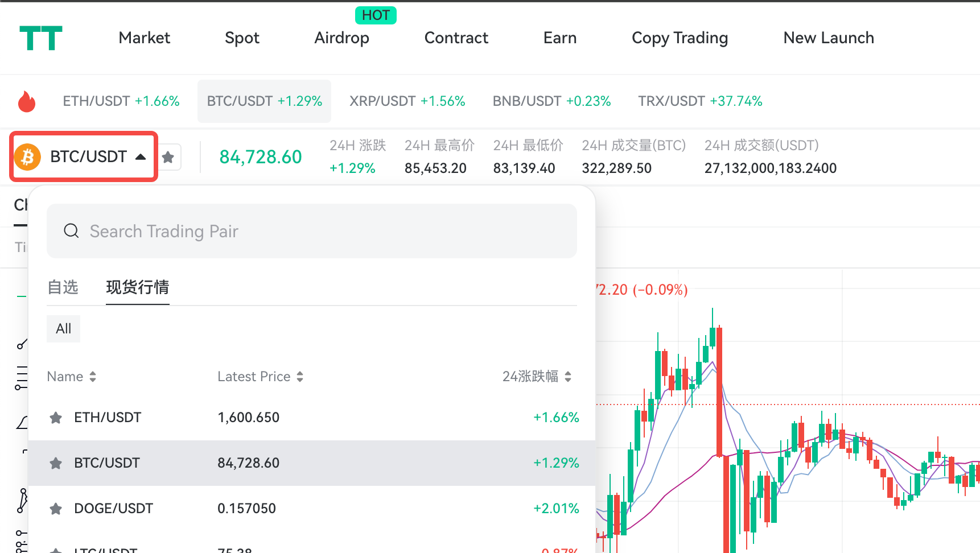Click the search magnifier in trading pair search
This screenshot has width=980, height=553.
(71, 231)
